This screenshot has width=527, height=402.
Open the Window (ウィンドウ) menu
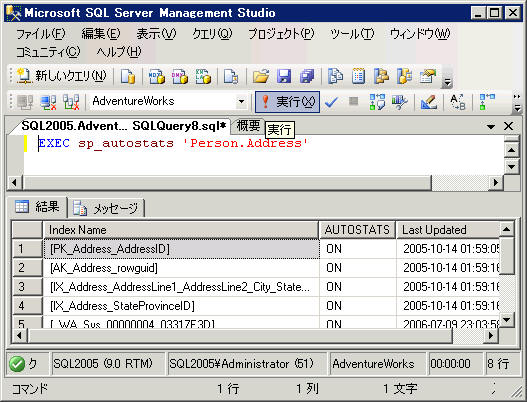(420, 34)
